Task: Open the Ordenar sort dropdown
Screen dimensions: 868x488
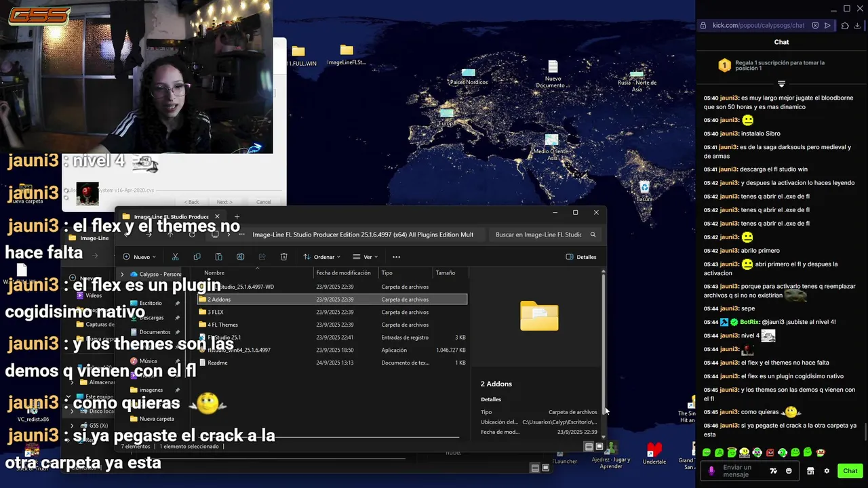Action: 321,257
